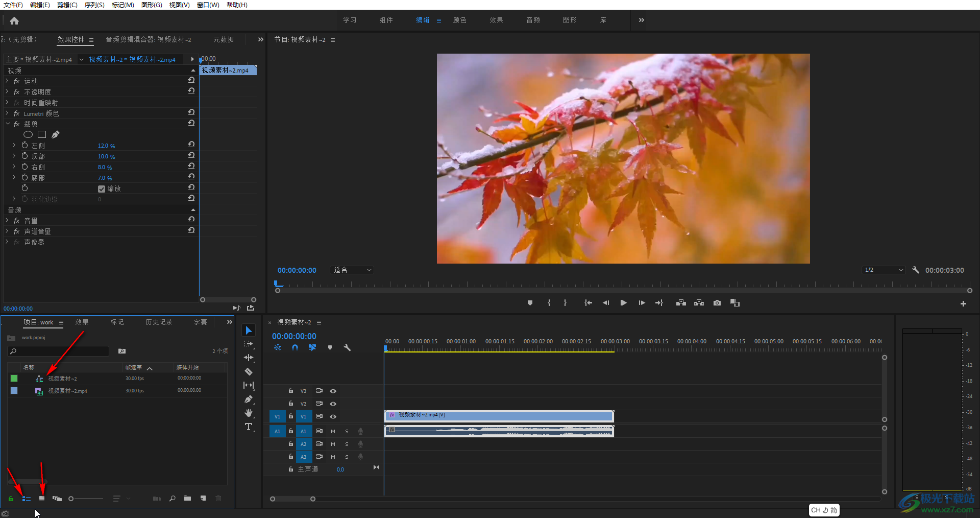Screen dimensions: 980x518
Task: Click New Item icon in project panel
Action: point(203,499)
